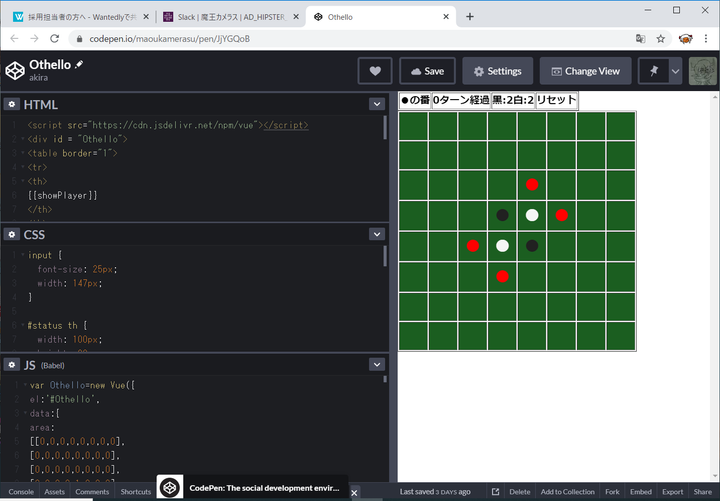This screenshot has height=501, width=720.
Task: Open the translate page icon
Action: click(640, 39)
